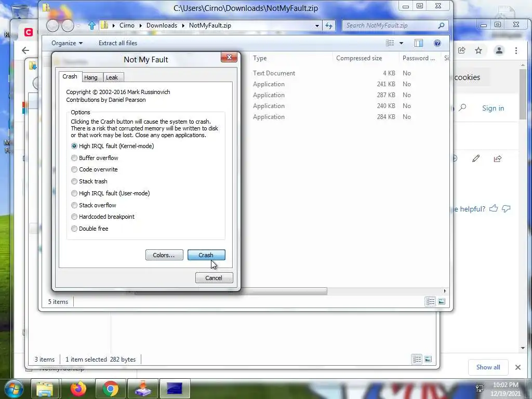Click the thumbs down icon
This screenshot has height=399, width=532.
point(506,209)
